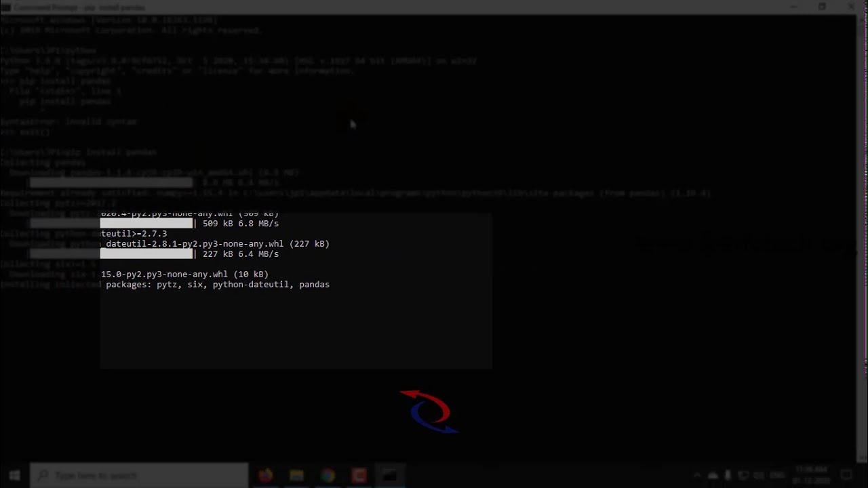Click the '509 kB 6.8 MB/s' text
This screenshot has width=868, height=488.
click(241, 224)
